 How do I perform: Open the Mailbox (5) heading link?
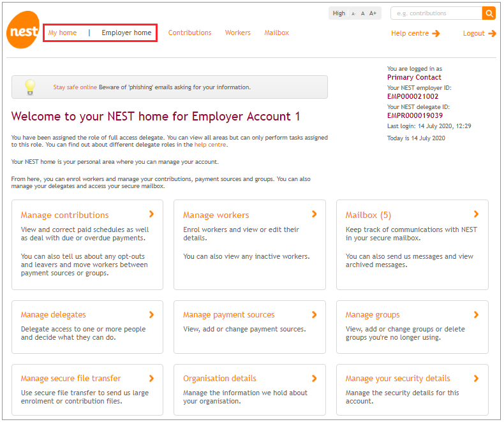pos(368,215)
